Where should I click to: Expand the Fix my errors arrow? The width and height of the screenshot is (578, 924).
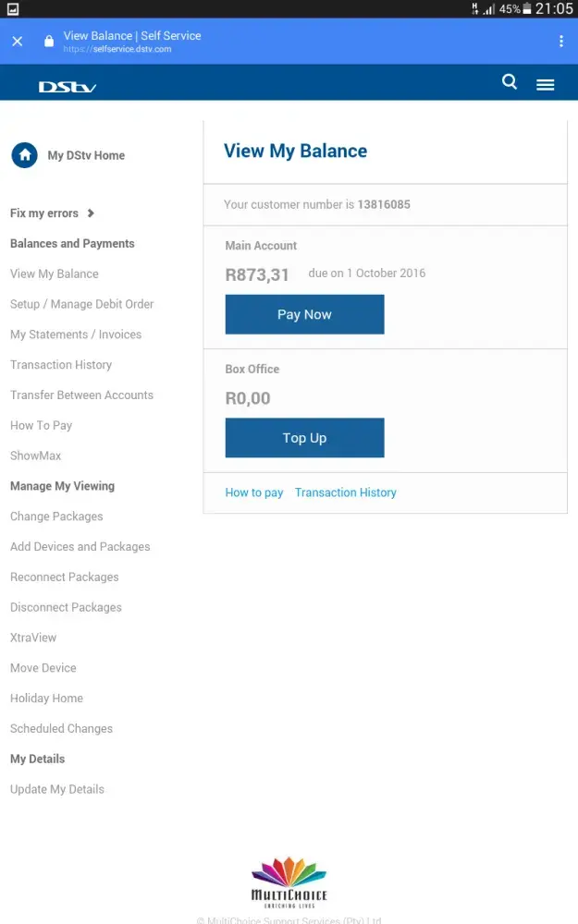pyautogui.click(x=91, y=213)
